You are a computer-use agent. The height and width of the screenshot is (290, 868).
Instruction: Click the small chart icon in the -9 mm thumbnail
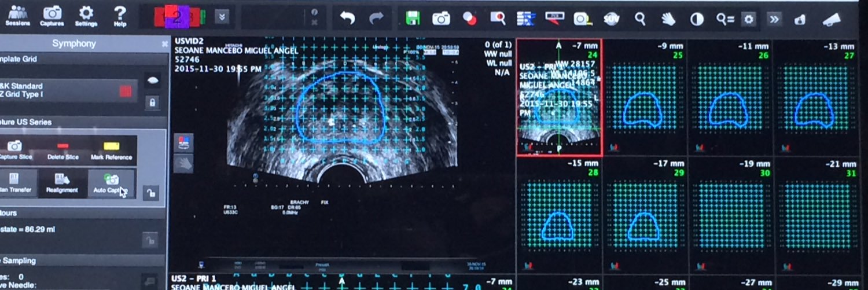(615, 148)
